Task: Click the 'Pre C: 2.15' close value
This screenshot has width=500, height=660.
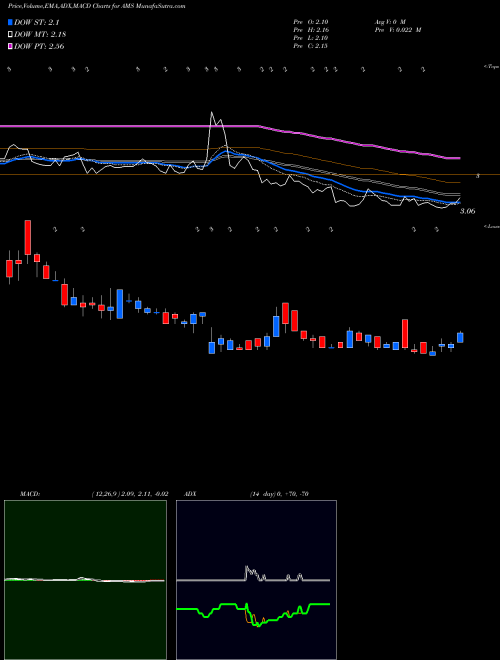Action: coord(311,46)
